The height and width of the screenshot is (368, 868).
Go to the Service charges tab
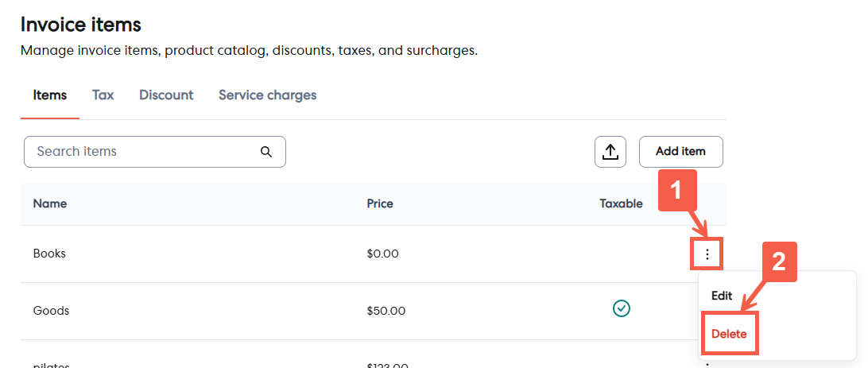click(267, 95)
